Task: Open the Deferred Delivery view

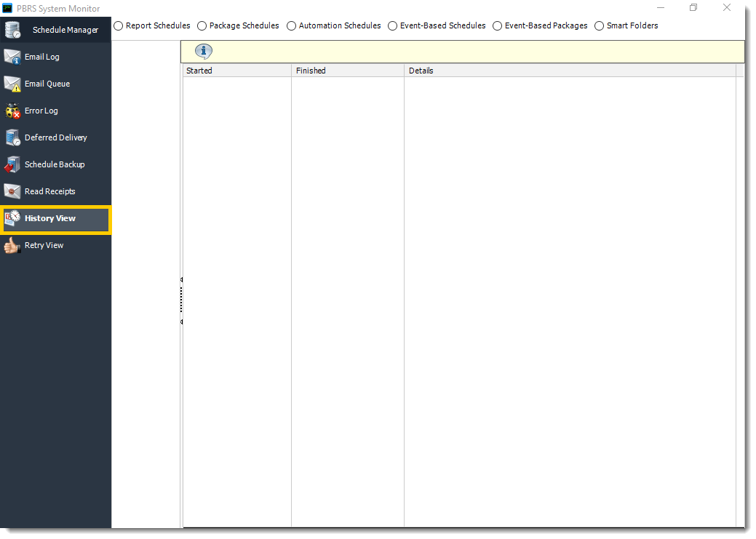Action: 55,138
